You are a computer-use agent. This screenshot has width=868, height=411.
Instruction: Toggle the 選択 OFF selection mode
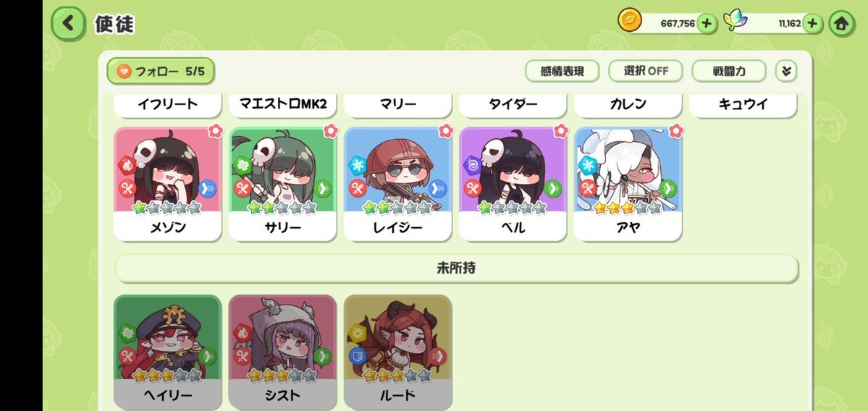(x=646, y=71)
